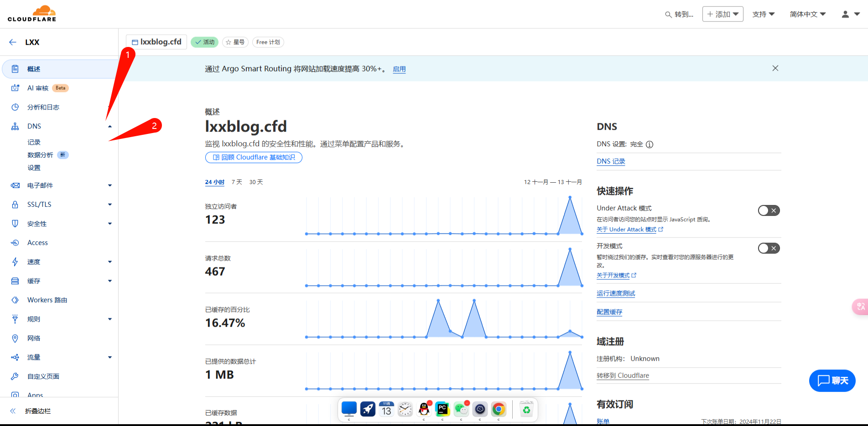Open the 简体中文 language dropdown

pos(807,15)
